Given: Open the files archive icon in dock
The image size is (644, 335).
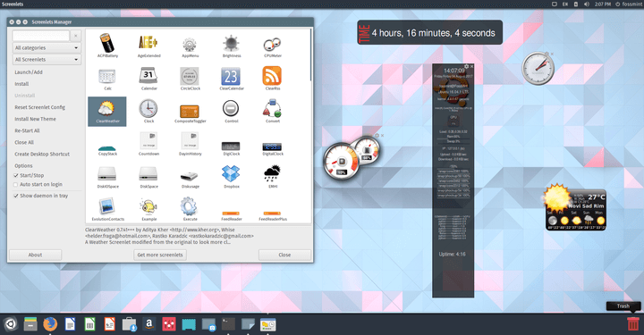Looking at the screenshot, I should coord(30,324).
